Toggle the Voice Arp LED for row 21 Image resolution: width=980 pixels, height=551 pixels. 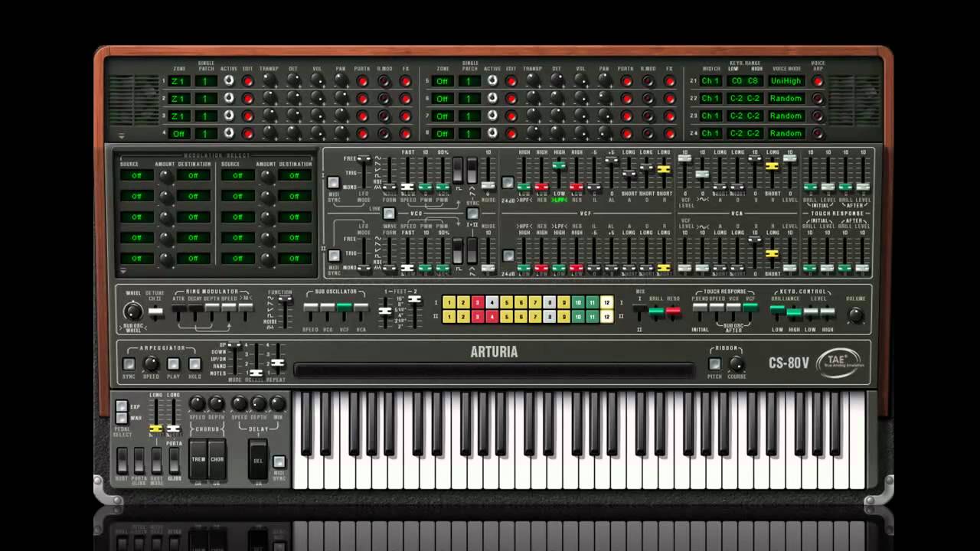click(817, 80)
